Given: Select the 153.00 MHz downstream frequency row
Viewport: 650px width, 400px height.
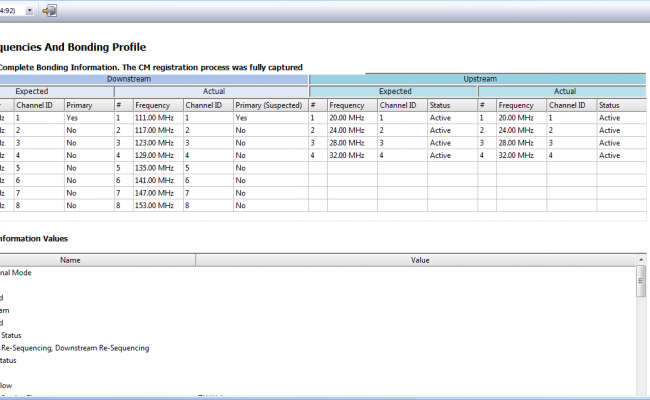Looking at the screenshot, I should pyautogui.click(x=153, y=205).
